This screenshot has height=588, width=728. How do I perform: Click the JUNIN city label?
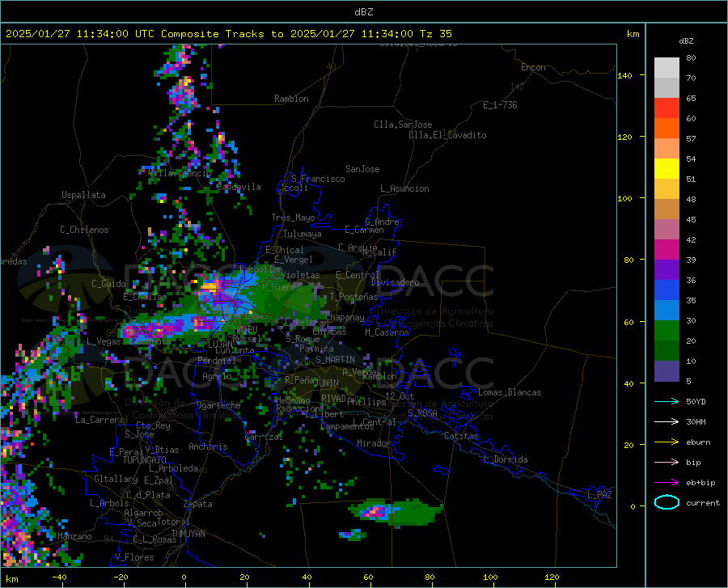327,383
